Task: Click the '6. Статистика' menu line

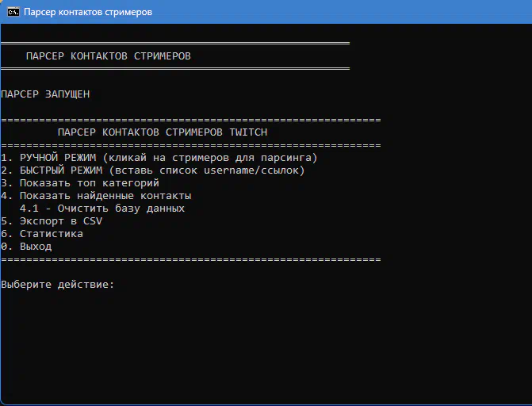Action: tap(41, 234)
